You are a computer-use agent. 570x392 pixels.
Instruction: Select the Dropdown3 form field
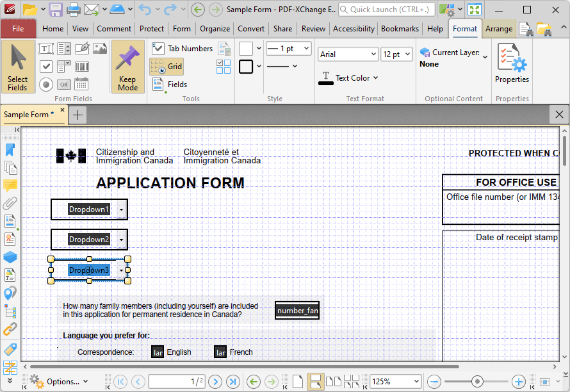[x=89, y=270]
